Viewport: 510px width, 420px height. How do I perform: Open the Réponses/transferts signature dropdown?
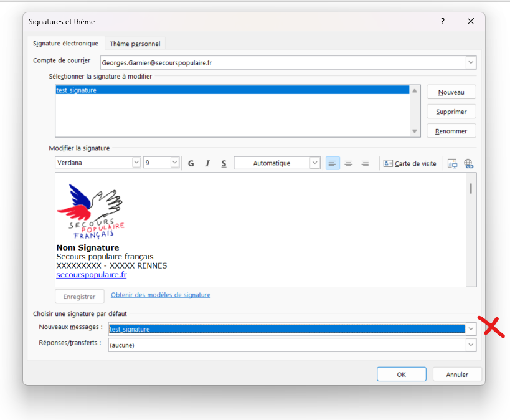(x=471, y=345)
